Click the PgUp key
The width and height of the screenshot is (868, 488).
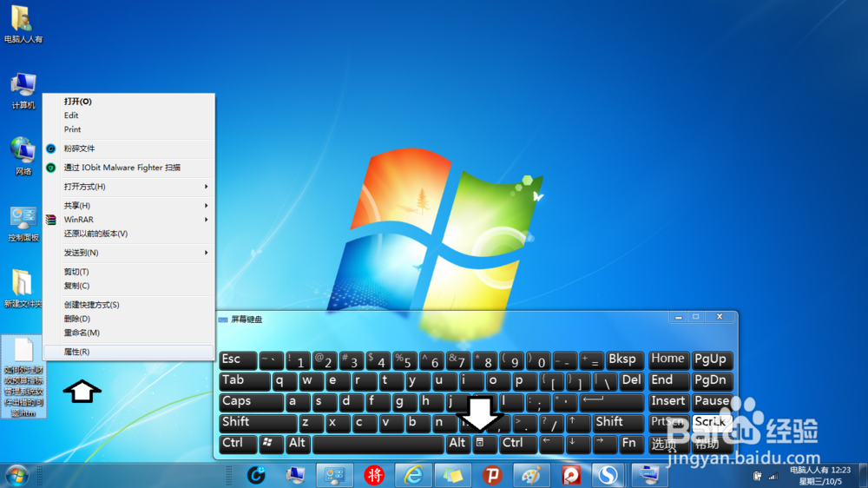[x=712, y=360]
